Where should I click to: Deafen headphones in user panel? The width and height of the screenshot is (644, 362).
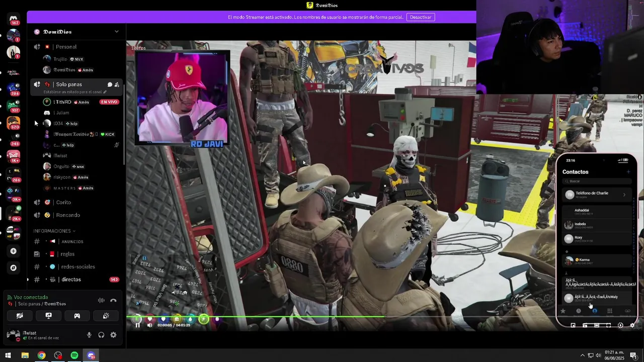point(101,335)
